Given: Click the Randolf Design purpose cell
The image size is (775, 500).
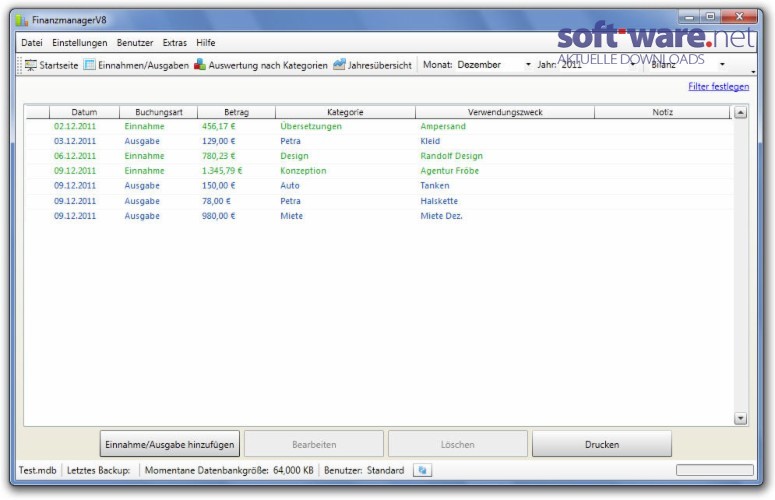Looking at the screenshot, I should [451, 156].
